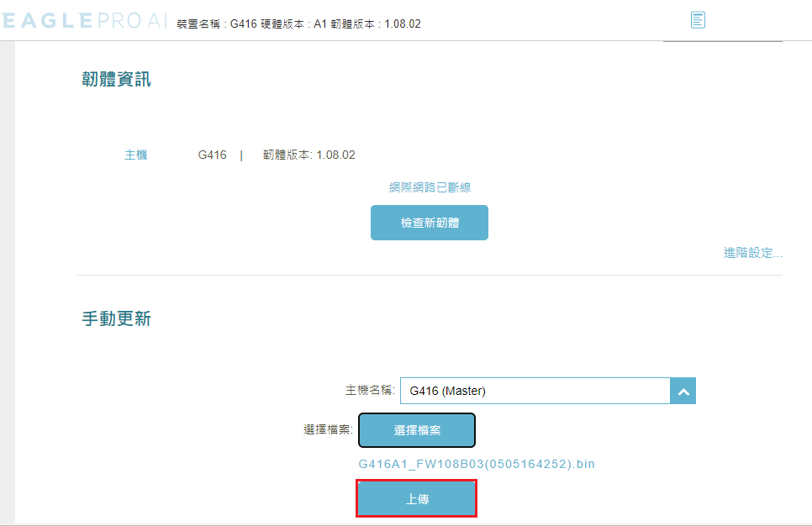This screenshot has width=812, height=526.
Task: Click the white chevron arrow on the host dropdown
Action: click(x=683, y=391)
